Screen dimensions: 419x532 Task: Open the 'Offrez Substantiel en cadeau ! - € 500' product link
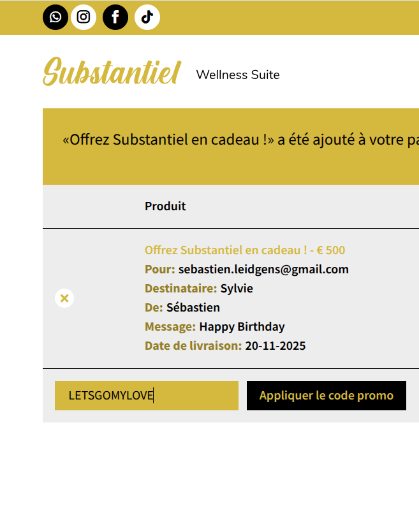[x=245, y=250]
